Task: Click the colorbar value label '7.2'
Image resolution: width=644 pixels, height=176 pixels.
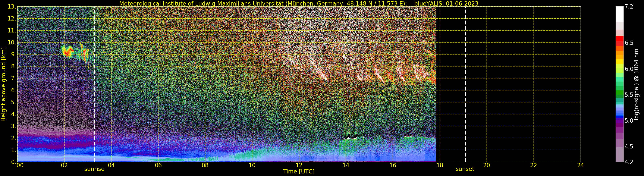Action: coord(629,7)
